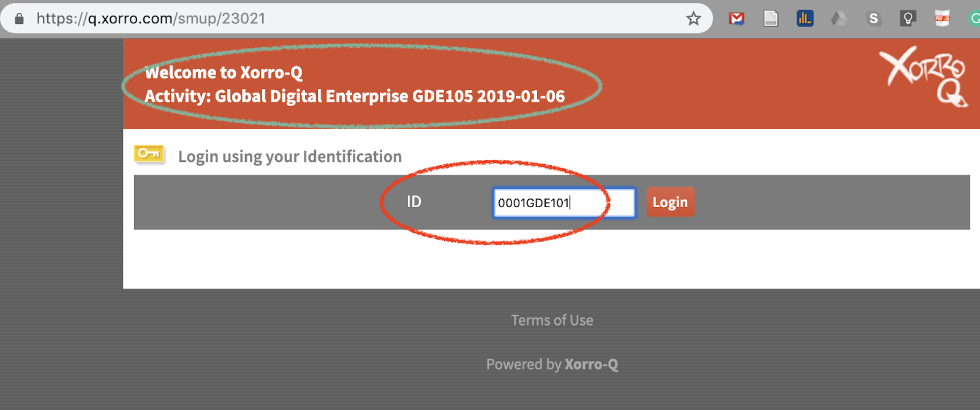Focus the ID input field

pos(564,202)
